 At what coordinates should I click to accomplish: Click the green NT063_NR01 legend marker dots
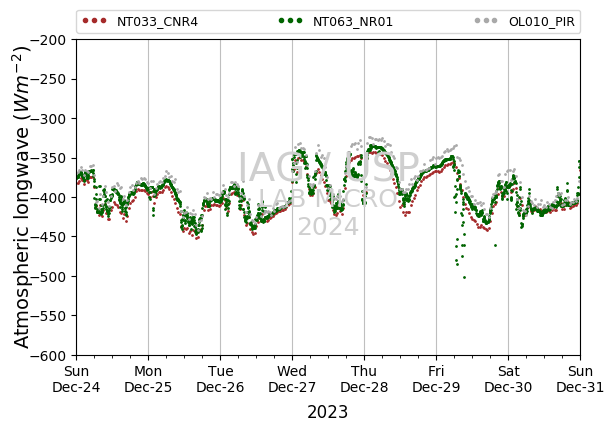click(x=290, y=21)
